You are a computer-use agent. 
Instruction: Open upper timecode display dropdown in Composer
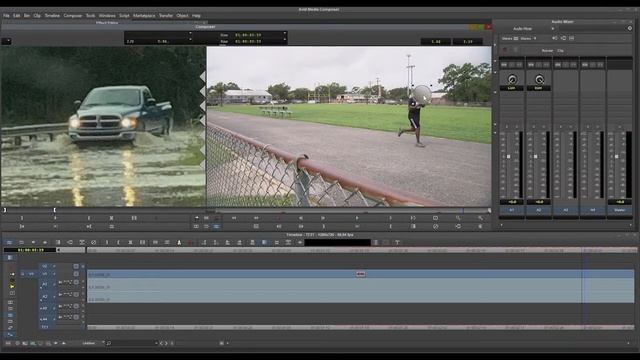[x=284, y=33]
